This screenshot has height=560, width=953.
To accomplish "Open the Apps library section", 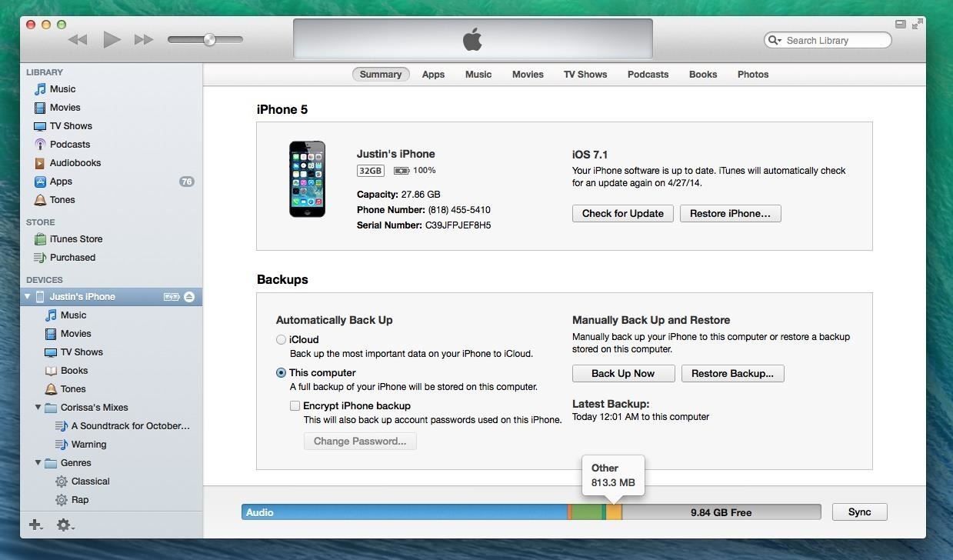I will (60, 181).
